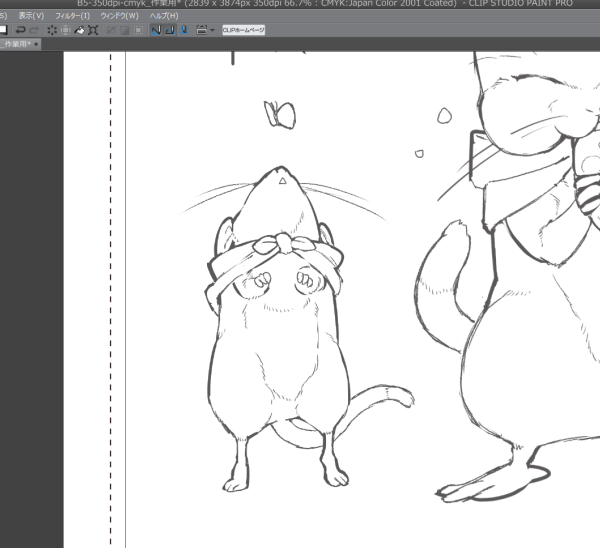Toggle Snap to Grid
This screenshot has width=600, height=548.
coord(184,30)
